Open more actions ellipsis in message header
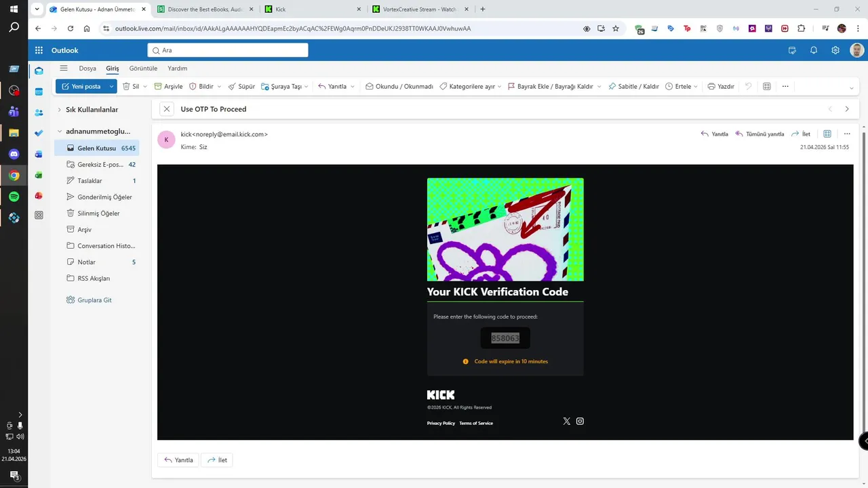868x488 pixels. coord(847,134)
